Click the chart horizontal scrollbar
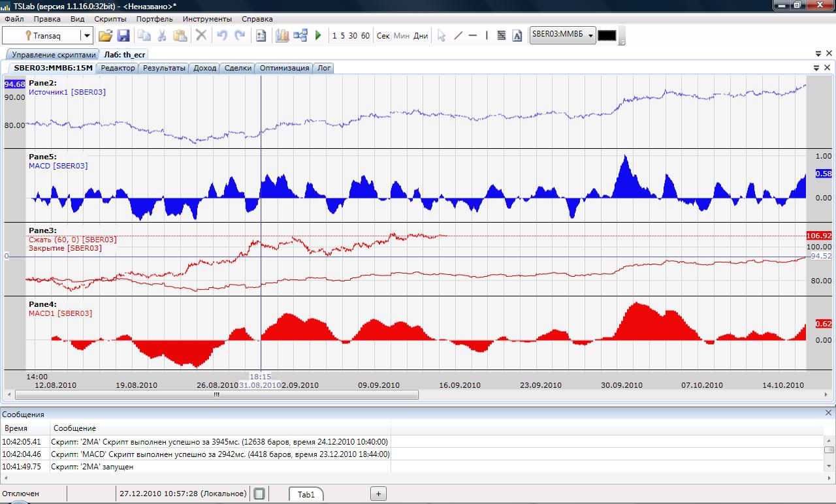The image size is (836, 504). pos(217,394)
